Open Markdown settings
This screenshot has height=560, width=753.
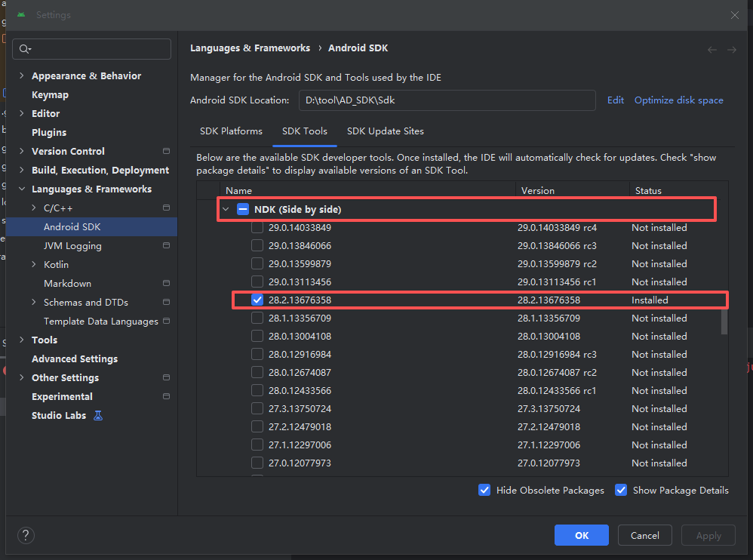(x=67, y=283)
